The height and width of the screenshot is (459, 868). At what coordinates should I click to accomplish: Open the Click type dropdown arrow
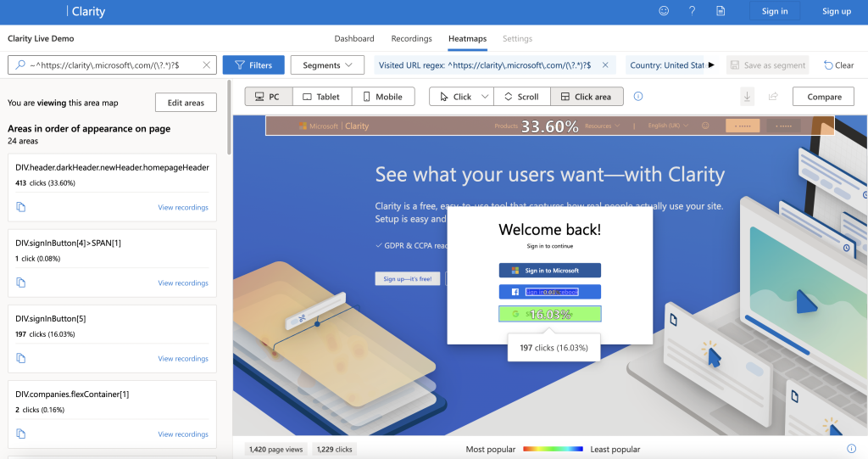[x=485, y=97]
